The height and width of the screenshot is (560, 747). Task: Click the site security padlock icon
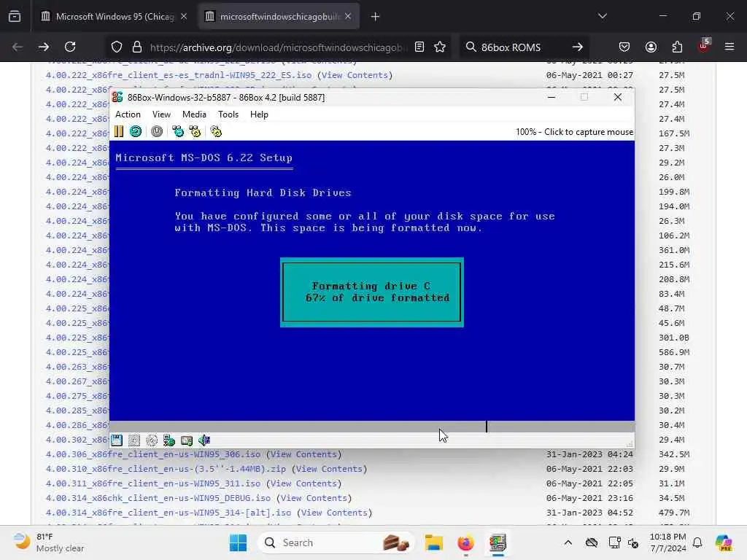pyautogui.click(x=137, y=47)
